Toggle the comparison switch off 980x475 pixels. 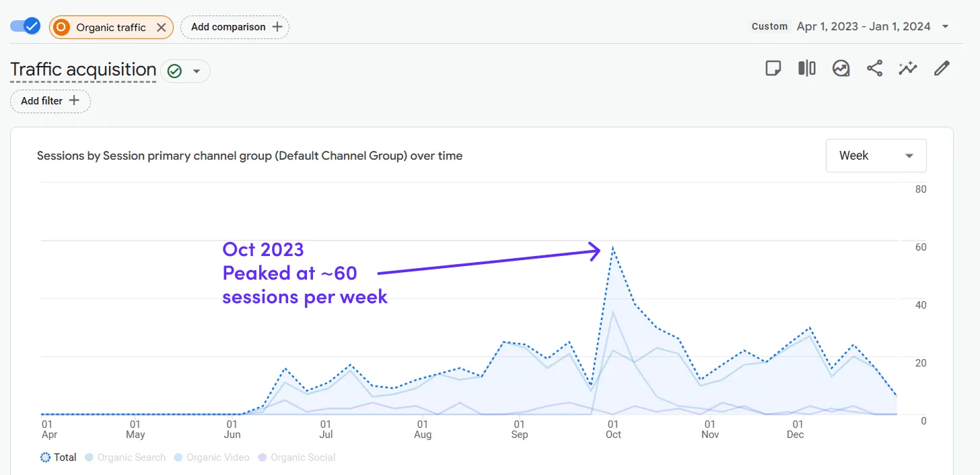pos(26,26)
